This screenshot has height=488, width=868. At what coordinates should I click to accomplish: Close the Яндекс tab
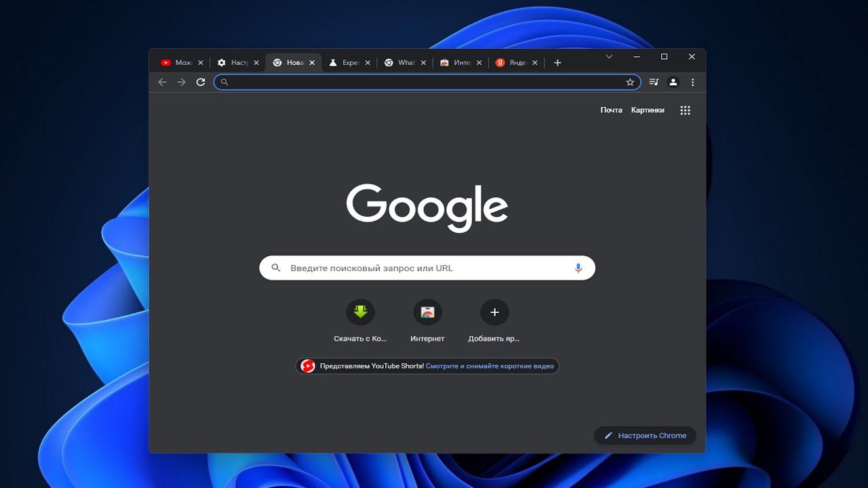click(534, 62)
